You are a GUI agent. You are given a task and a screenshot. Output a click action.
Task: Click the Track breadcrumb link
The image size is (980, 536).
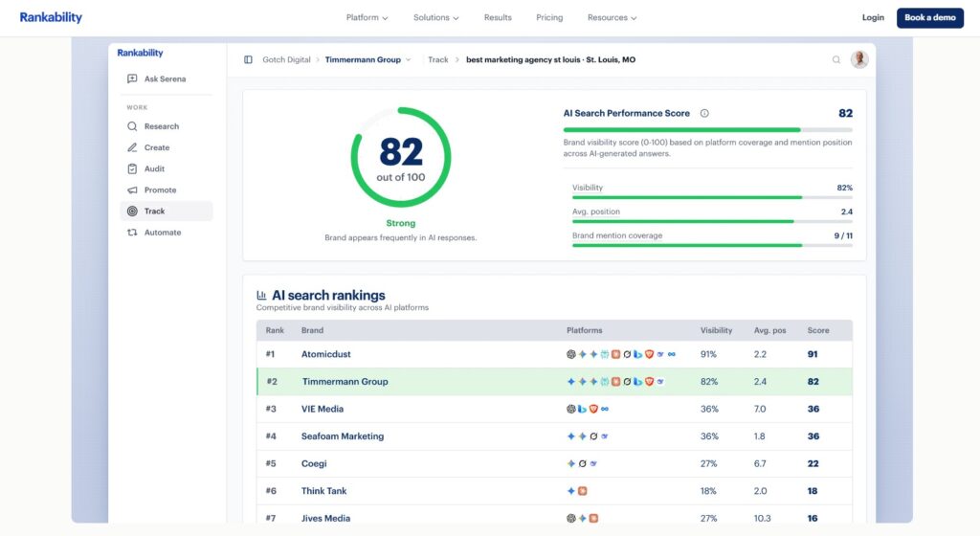[x=438, y=60]
